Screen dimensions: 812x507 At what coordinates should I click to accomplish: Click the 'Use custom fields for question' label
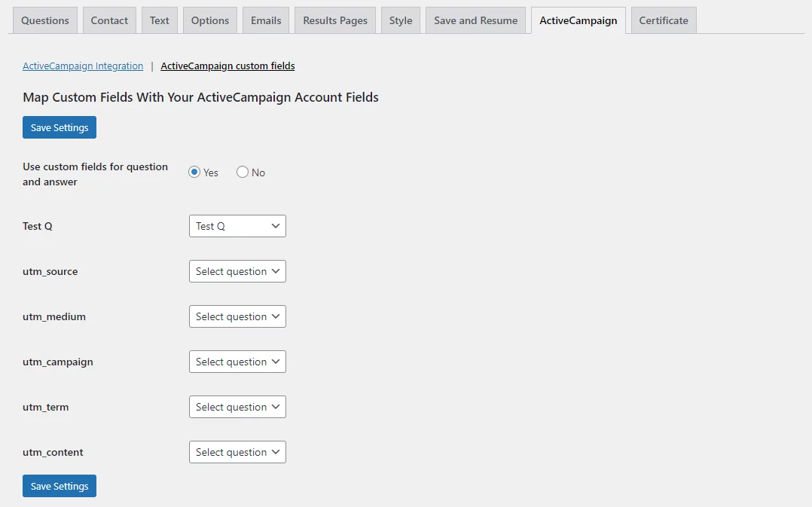[x=95, y=174]
